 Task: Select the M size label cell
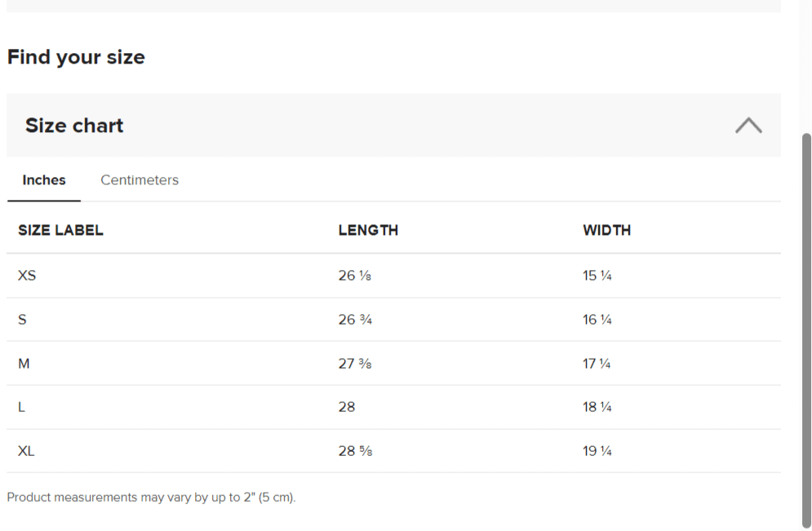(x=24, y=363)
